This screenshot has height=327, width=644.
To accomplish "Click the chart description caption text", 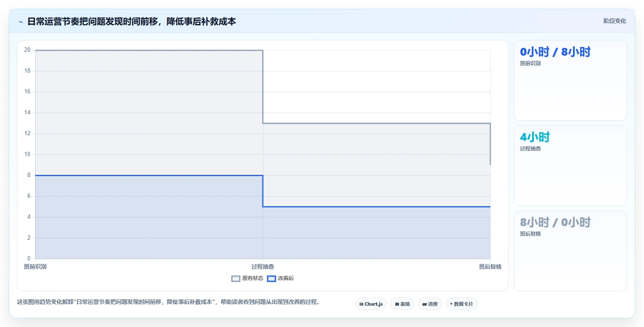I will pos(168,302).
